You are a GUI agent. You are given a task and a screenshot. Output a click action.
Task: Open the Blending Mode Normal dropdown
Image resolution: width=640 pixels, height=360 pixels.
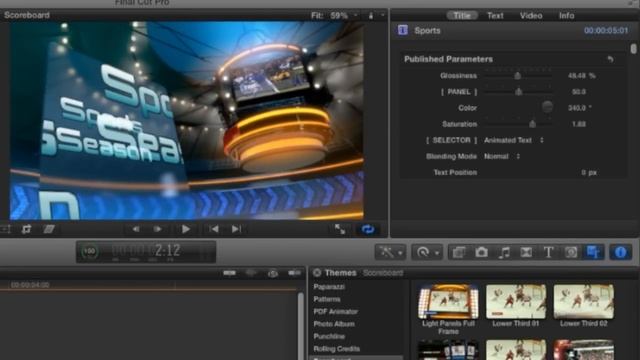502,156
